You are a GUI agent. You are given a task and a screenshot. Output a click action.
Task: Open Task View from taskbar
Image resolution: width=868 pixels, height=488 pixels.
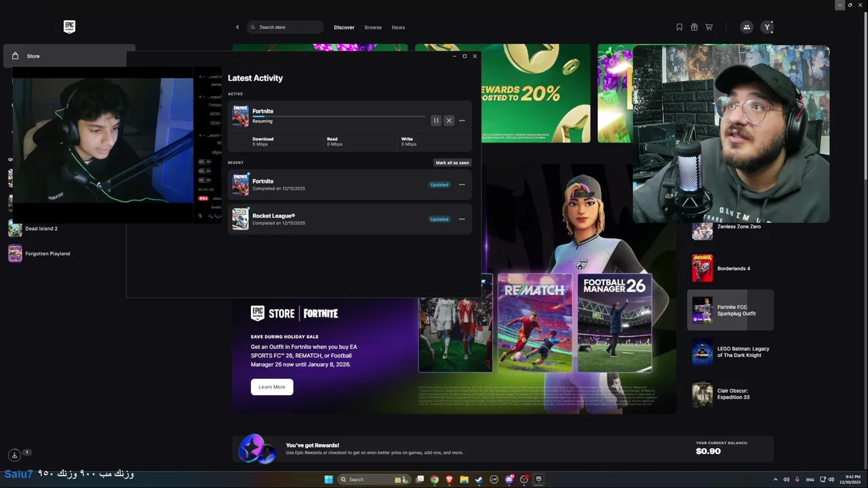click(420, 479)
